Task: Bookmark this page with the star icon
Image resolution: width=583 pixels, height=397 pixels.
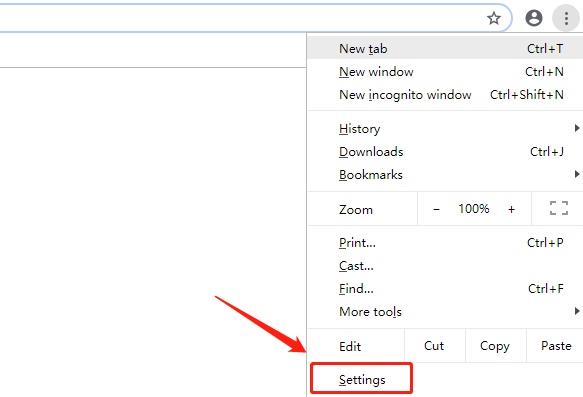Action: [494, 18]
